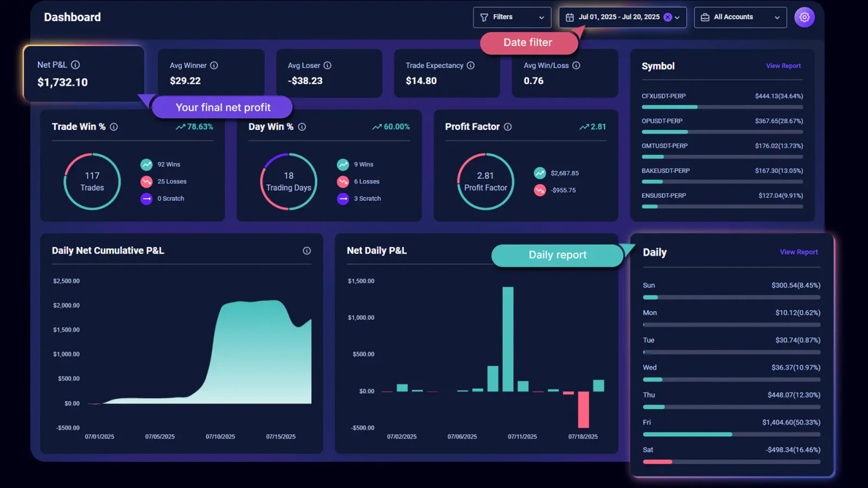Image resolution: width=868 pixels, height=488 pixels.
Task: Click the filter funnel icon
Action: pos(483,17)
